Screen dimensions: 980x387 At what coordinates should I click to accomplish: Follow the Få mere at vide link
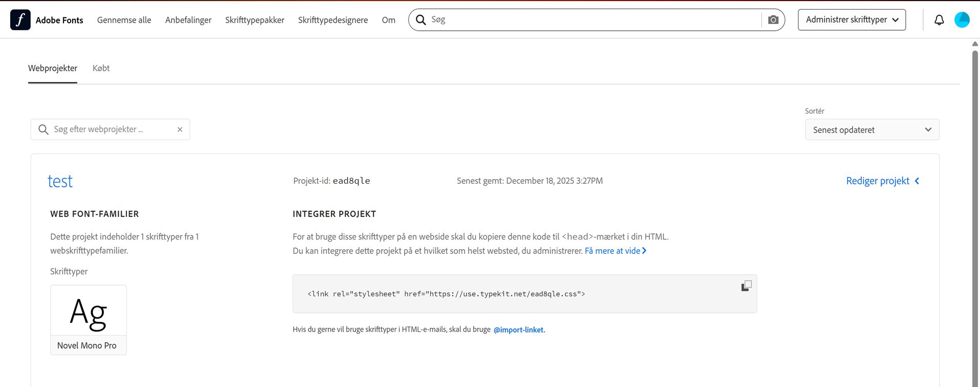pos(615,251)
